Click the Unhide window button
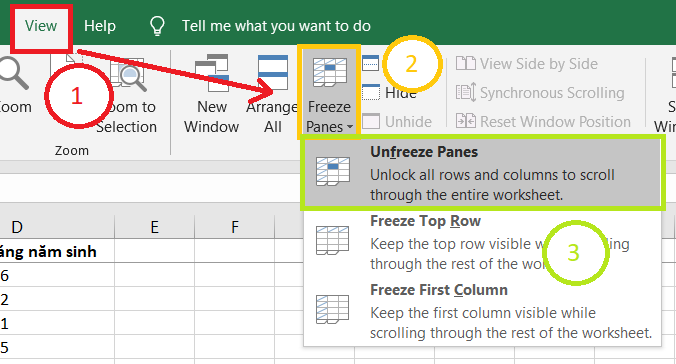This screenshot has height=364, width=676. tap(397, 122)
